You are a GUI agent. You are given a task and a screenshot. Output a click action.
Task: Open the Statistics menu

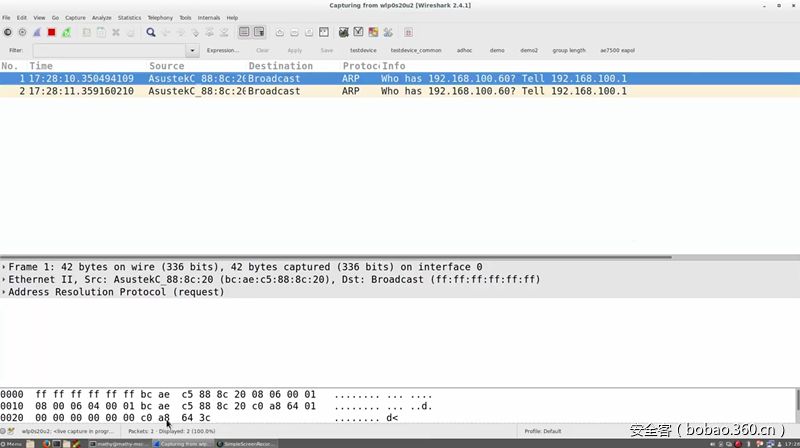(x=130, y=17)
